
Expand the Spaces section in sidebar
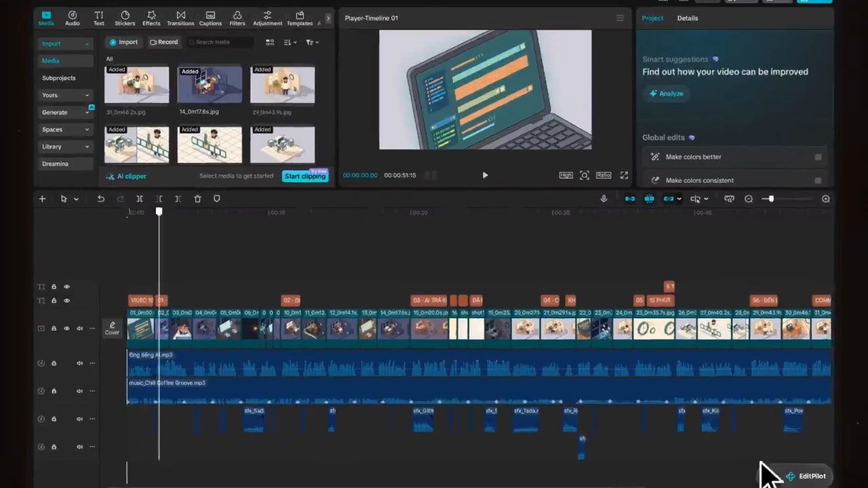(87, 129)
